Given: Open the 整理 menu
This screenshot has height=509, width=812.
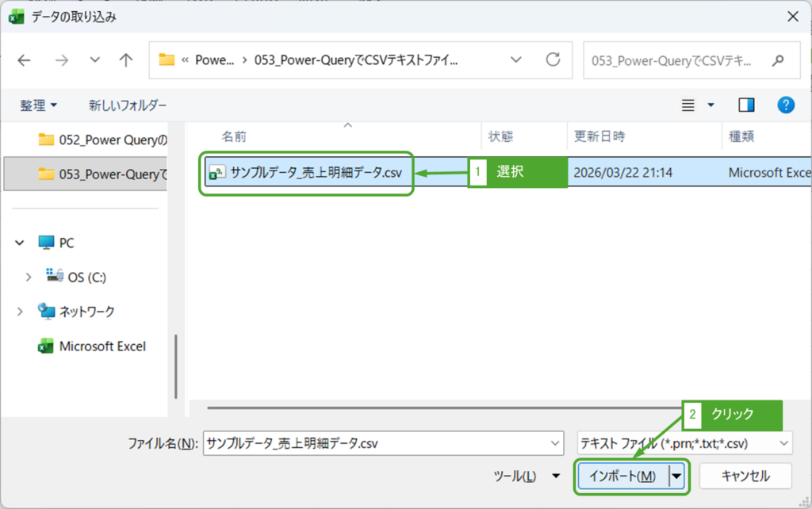Looking at the screenshot, I should pyautogui.click(x=38, y=105).
